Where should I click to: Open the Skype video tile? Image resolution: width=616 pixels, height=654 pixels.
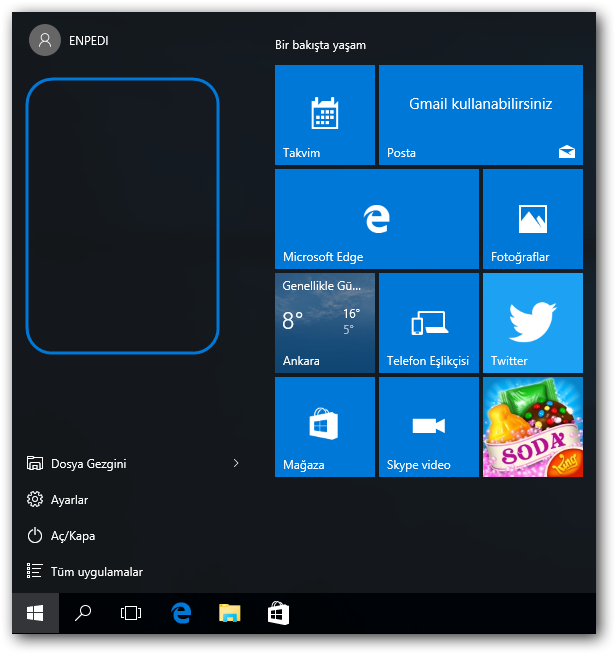click(429, 427)
